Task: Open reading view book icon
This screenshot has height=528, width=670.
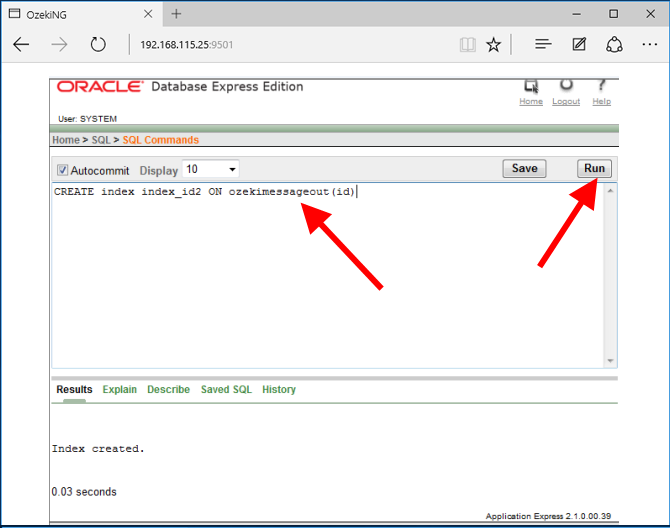Action: point(467,44)
